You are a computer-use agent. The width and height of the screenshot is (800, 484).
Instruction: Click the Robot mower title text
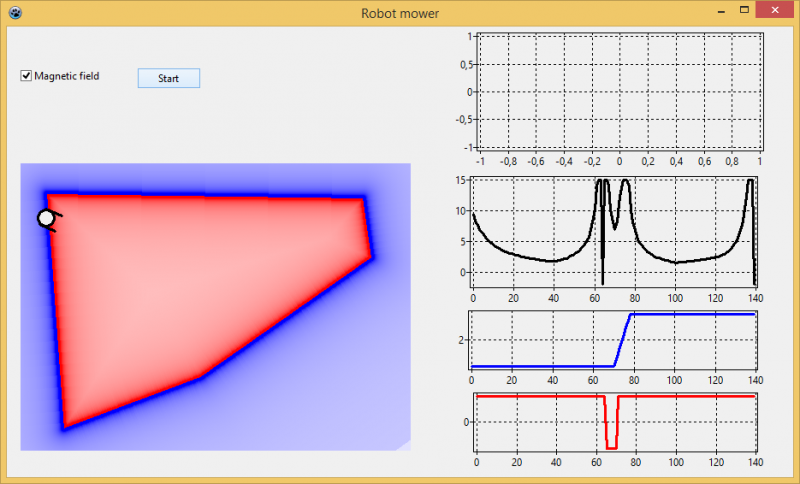coord(400,13)
